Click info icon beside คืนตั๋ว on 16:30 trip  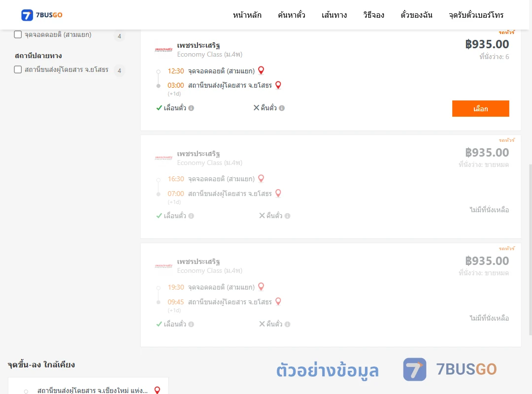click(x=287, y=216)
